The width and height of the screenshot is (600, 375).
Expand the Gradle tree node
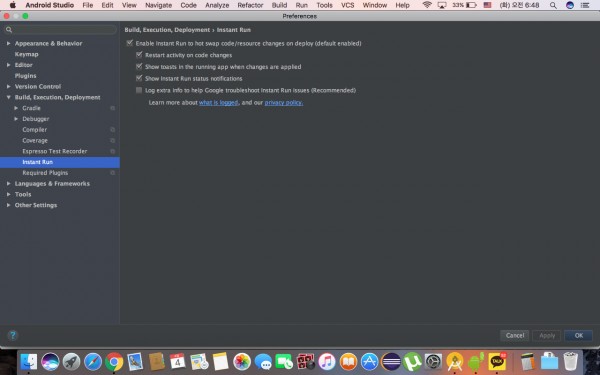point(16,108)
